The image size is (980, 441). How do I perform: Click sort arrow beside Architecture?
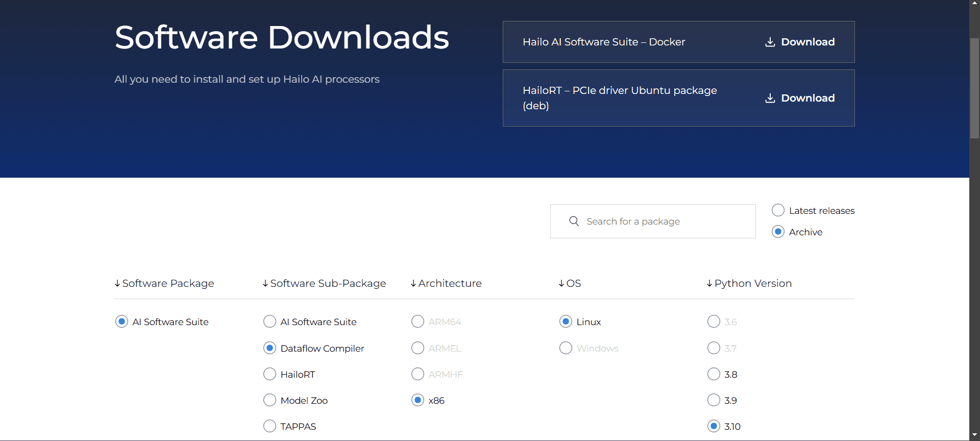413,283
